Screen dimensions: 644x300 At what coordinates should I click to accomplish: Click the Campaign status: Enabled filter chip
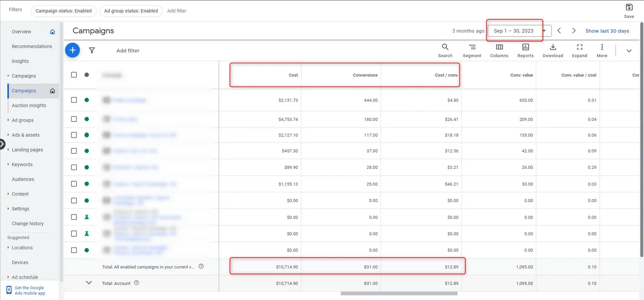pos(64,11)
